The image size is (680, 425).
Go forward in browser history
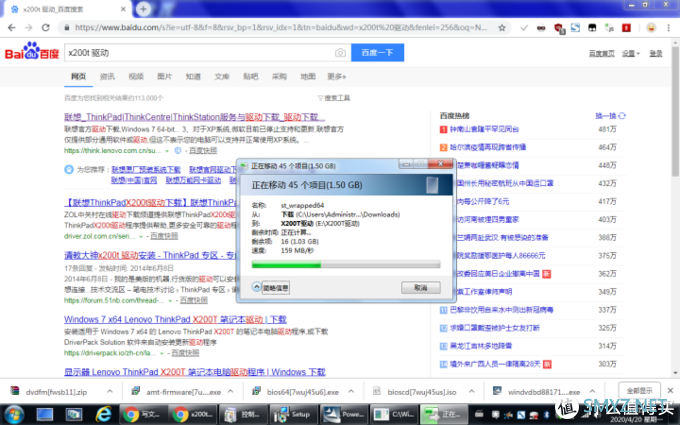[x=29, y=28]
